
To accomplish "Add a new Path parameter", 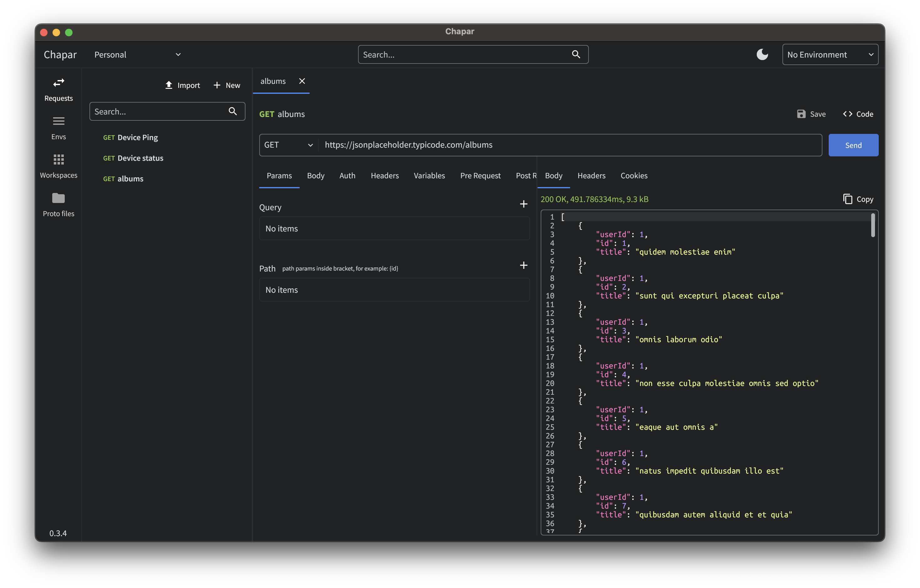I will pyautogui.click(x=524, y=265).
